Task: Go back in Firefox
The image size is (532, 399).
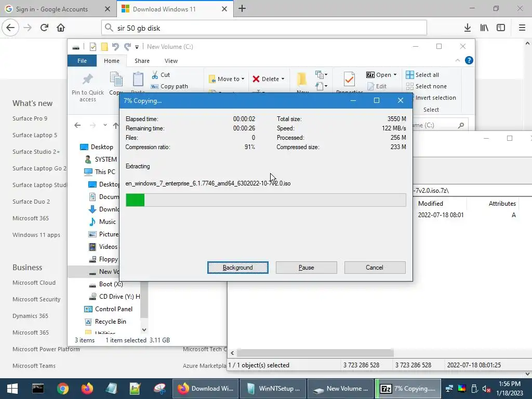Action: click(x=10, y=28)
